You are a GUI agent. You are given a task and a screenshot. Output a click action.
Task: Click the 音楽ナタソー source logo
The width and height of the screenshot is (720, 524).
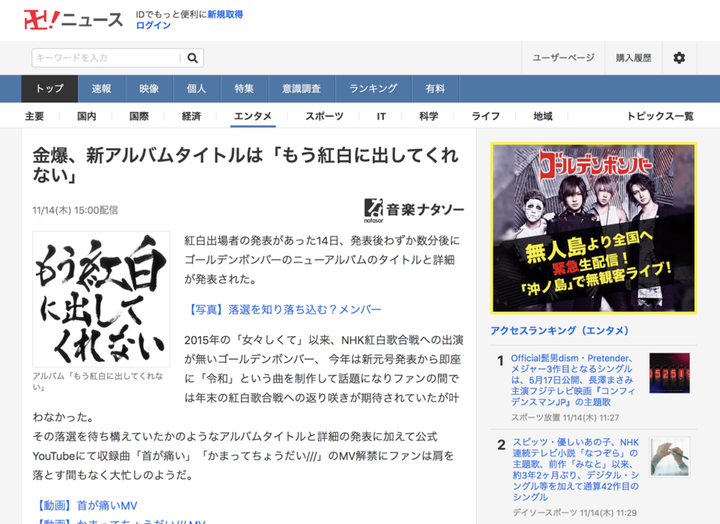tap(414, 210)
